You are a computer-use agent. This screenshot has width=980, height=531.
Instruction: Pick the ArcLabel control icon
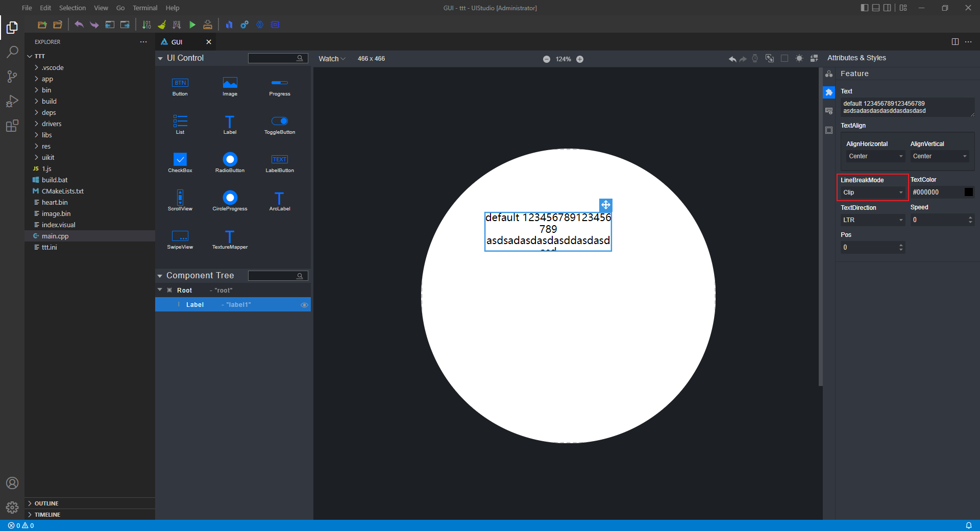[279, 198]
